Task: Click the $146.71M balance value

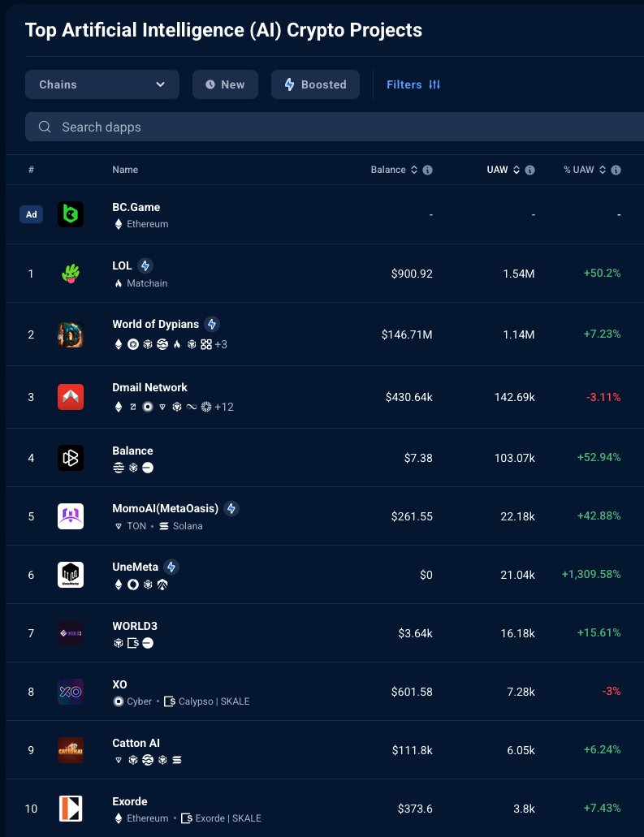Action: pyautogui.click(x=407, y=334)
